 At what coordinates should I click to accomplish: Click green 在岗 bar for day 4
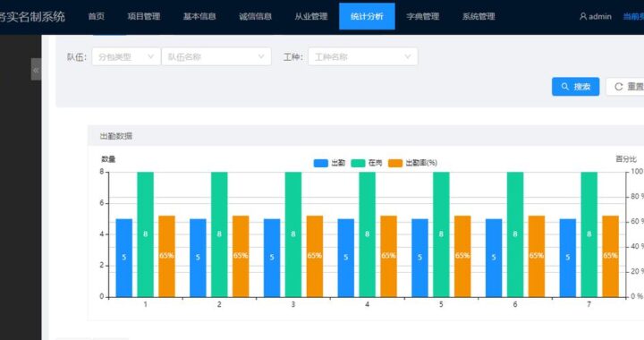click(368, 234)
